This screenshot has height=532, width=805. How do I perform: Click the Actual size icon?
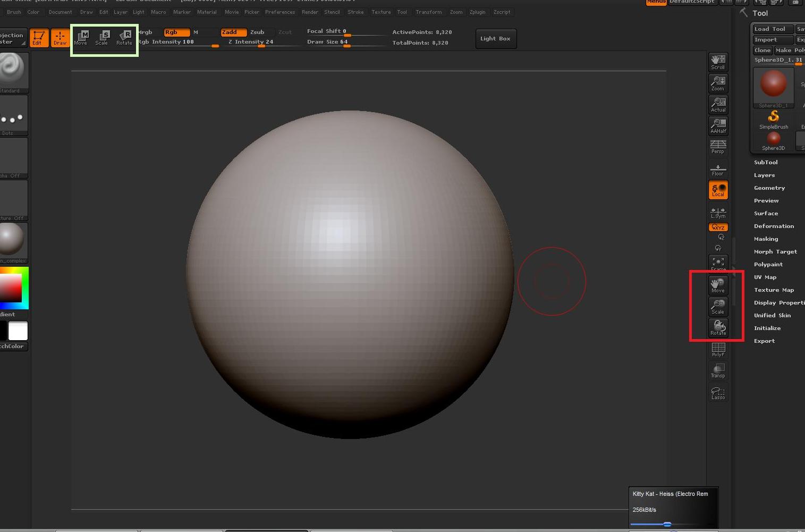point(718,104)
